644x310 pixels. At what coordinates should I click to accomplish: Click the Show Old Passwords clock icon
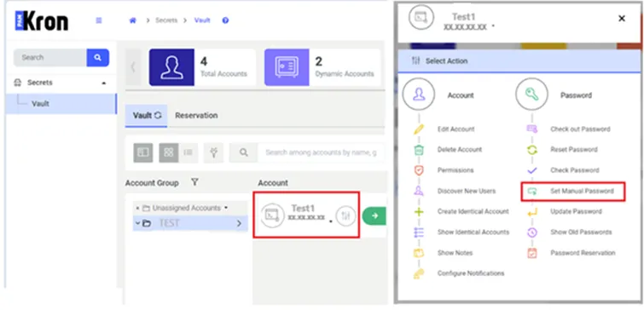click(532, 232)
